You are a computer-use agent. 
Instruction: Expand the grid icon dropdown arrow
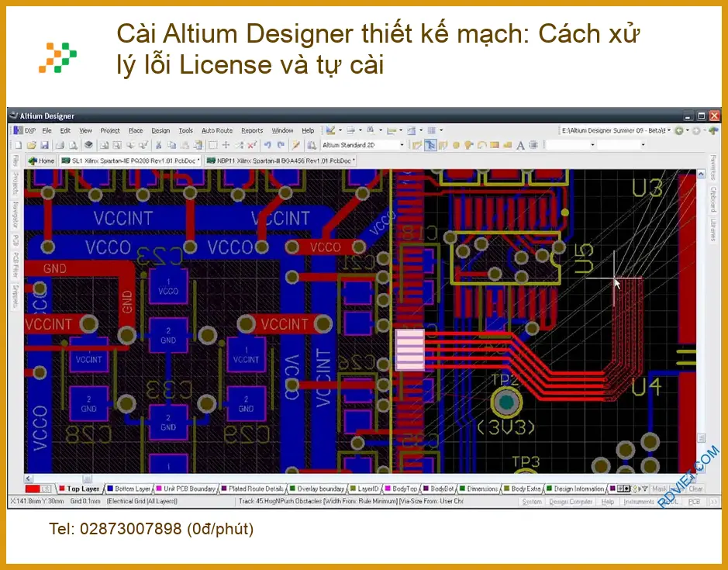(x=441, y=130)
